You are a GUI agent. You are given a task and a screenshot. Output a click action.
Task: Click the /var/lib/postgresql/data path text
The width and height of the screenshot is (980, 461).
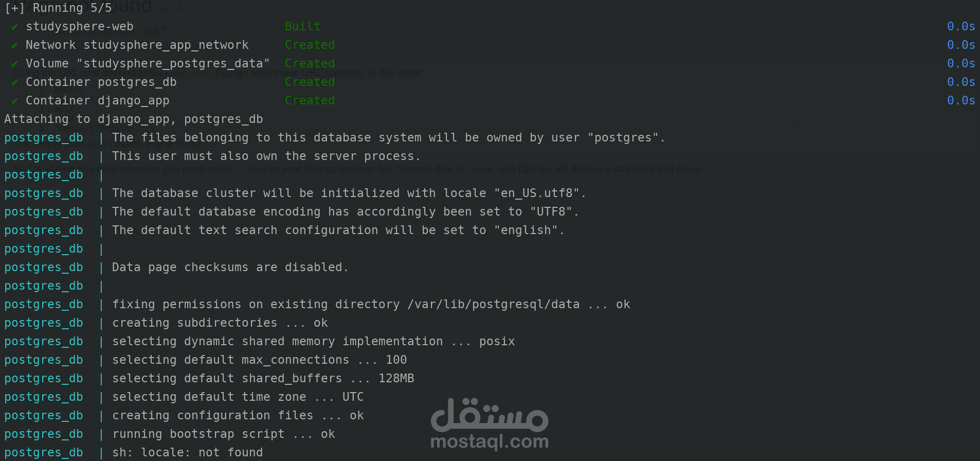point(494,305)
